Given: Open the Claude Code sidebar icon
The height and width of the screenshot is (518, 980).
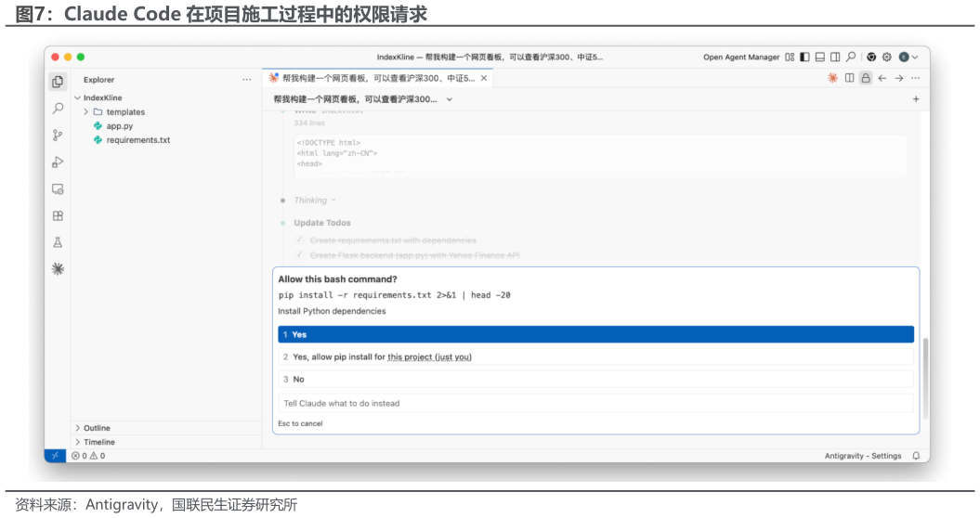Looking at the screenshot, I should [x=58, y=268].
